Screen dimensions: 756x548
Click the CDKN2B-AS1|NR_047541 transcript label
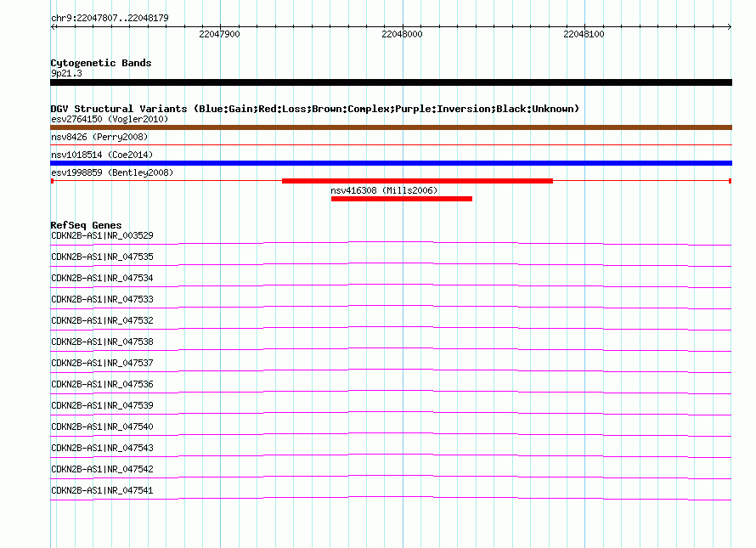(102, 490)
